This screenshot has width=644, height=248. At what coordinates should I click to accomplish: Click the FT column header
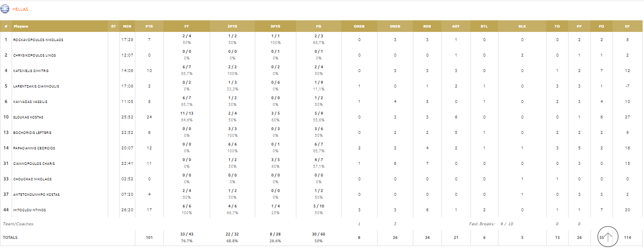pos(187,26)
